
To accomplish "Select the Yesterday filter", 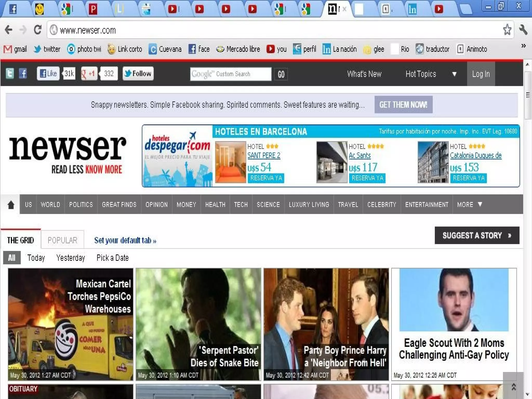I will click(71, 258).
